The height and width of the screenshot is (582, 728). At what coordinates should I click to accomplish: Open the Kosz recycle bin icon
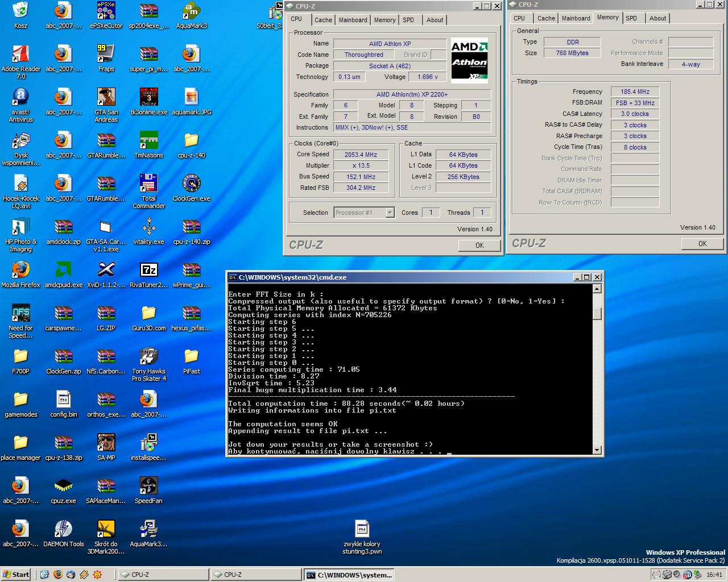(20, 10)
